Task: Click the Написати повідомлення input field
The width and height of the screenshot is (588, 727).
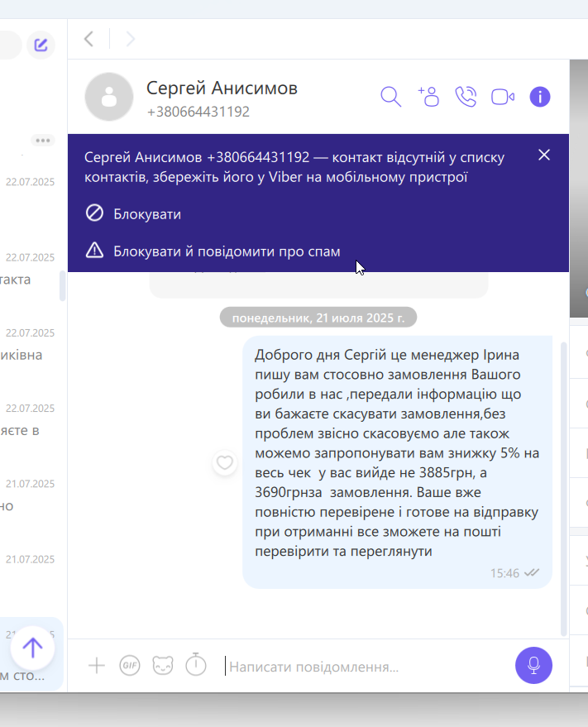Action: pyautogui.click(x=366, y=667)
